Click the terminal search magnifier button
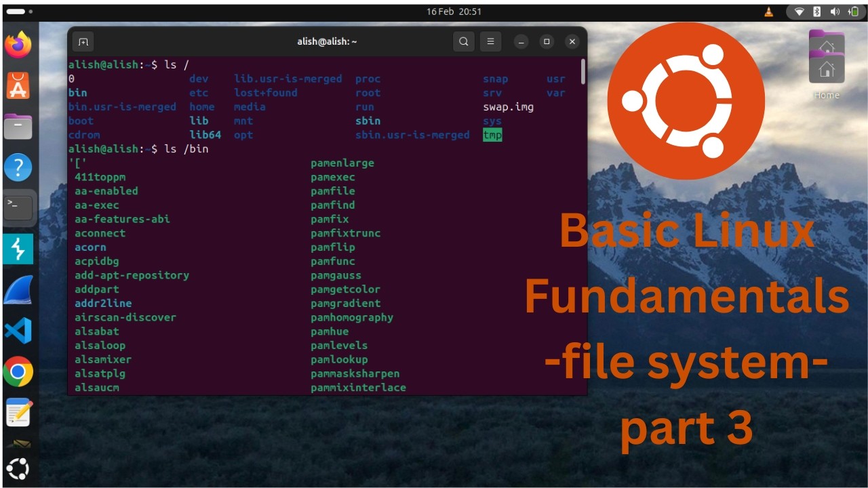 (464, 41)
